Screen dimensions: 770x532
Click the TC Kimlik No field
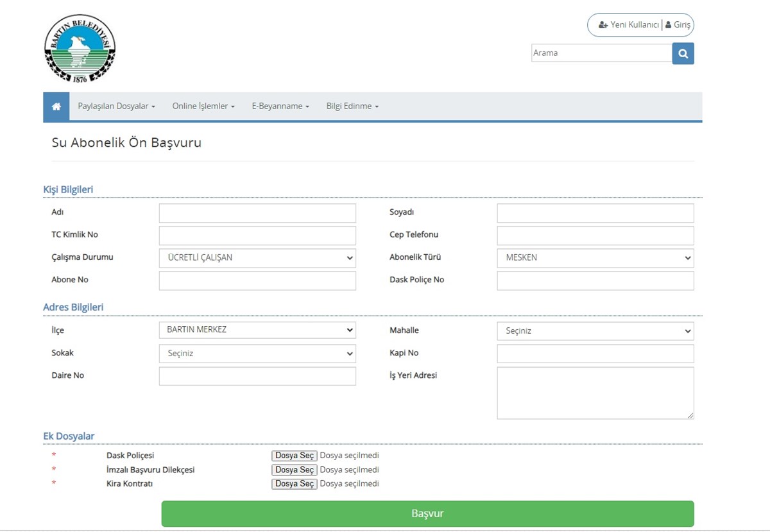257,236
